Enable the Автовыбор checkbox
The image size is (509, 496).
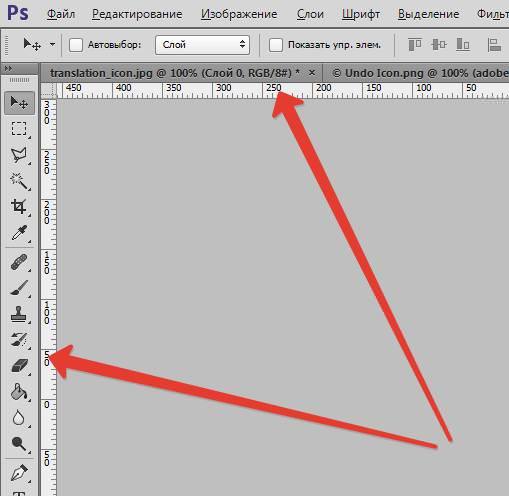(76, 45)
